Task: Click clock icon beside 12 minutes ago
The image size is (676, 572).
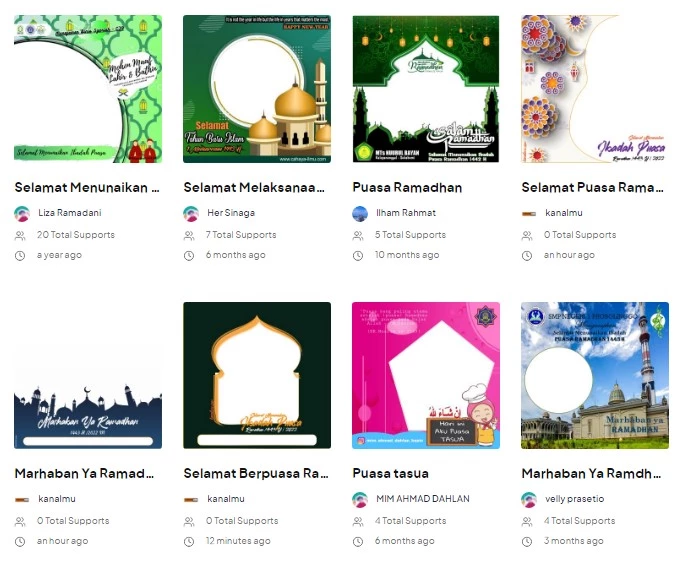Action: (x=189, y=541)
